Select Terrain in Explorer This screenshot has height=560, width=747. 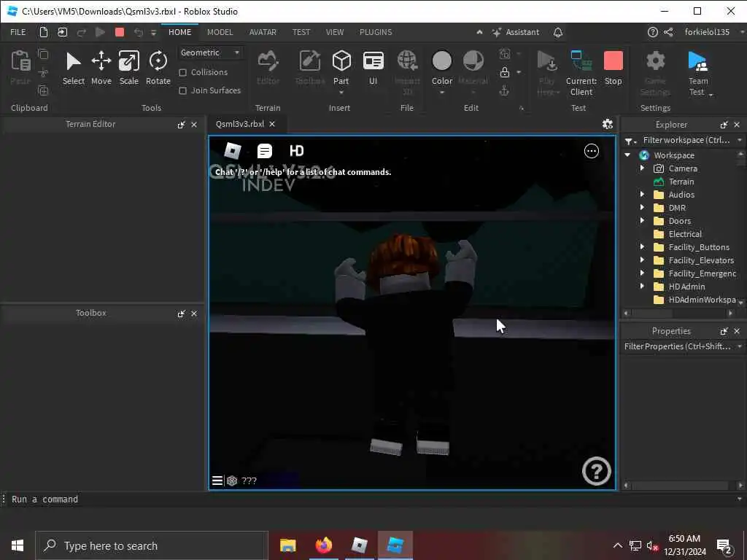click(681, 182)
